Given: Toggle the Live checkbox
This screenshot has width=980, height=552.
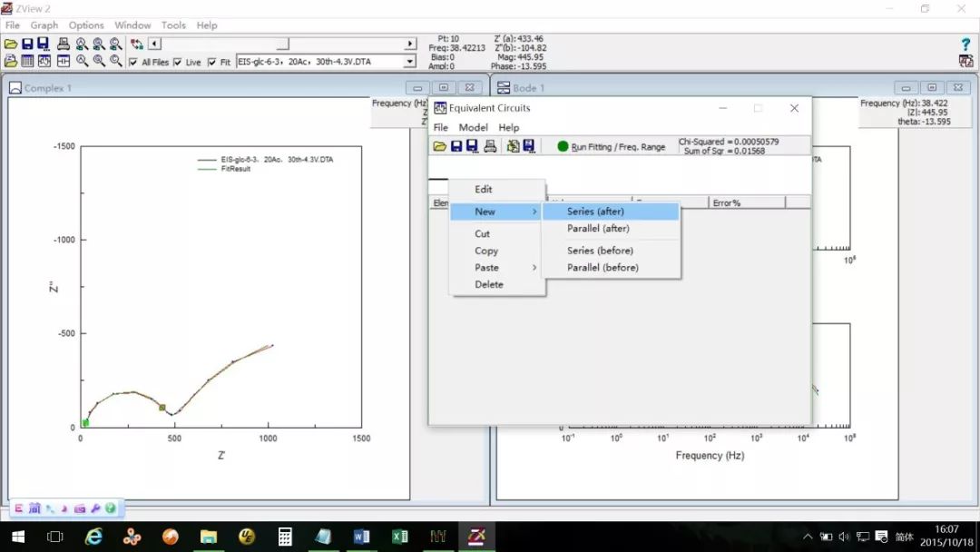Looking at the screenshot, I should pyautogui.click(x=178, y=62).
